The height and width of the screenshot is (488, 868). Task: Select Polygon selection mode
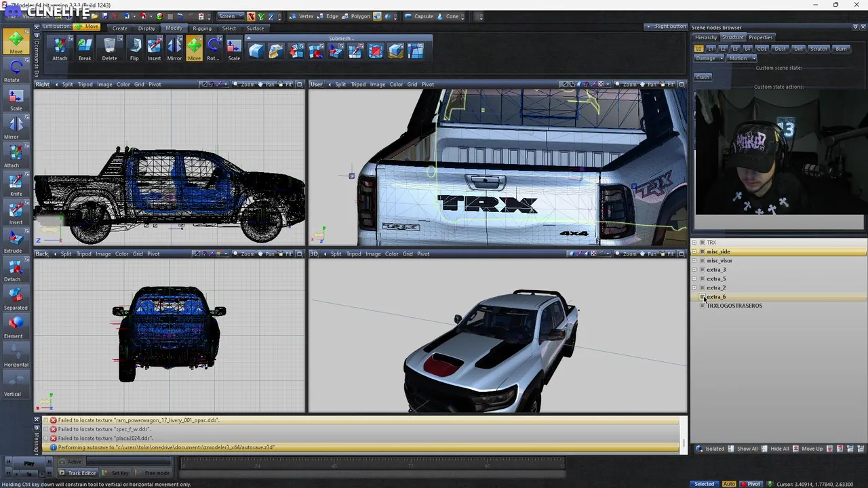pyautogui.click(x=356, y=16)
